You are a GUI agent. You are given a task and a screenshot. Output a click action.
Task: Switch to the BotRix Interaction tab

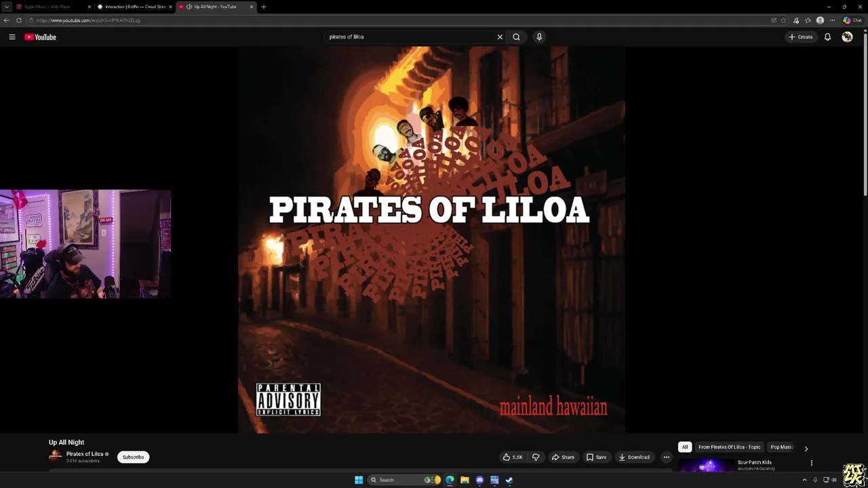click(136, 7)
